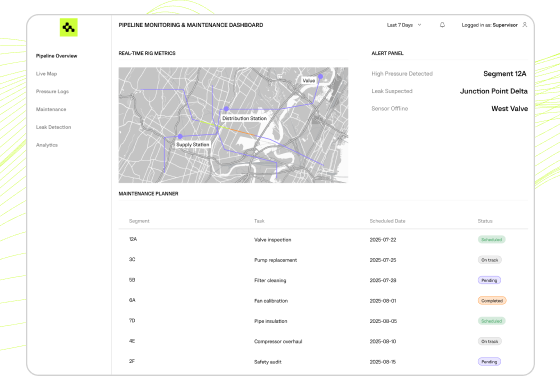Viewport: 560px width, 390px height.
Task: Click the Pipe insulation task
Action: click(x=271, y=321)
